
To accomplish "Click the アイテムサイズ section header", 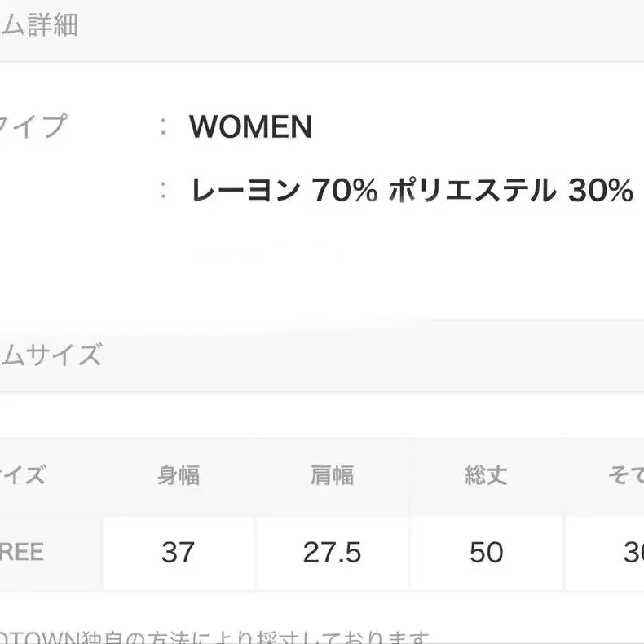I will [51, 355].
